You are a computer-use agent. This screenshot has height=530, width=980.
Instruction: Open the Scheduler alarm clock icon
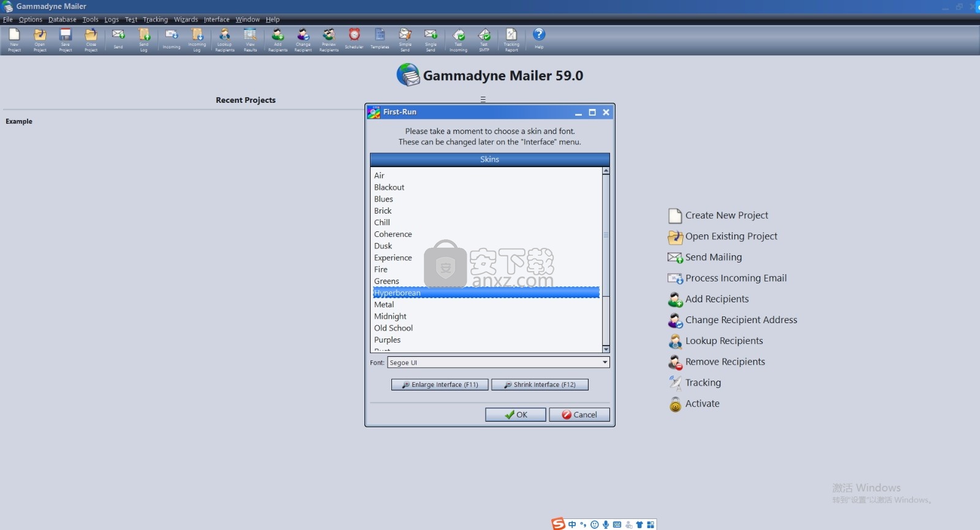pos(355,39)
